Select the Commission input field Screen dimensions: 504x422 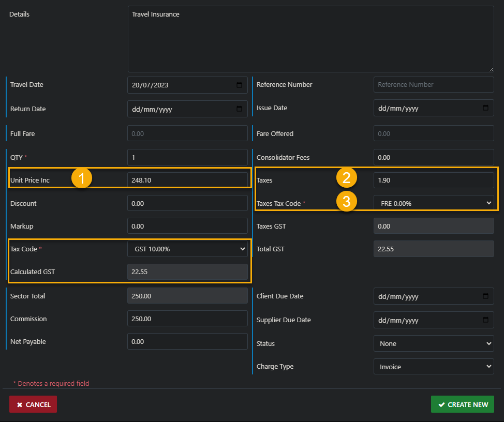[x=187, y=319]
